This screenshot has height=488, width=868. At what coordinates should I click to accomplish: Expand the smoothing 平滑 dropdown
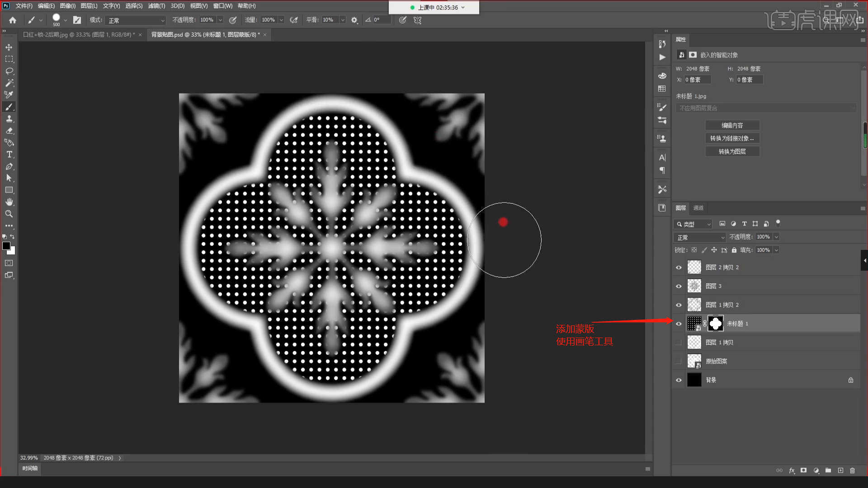pos(343,20)
